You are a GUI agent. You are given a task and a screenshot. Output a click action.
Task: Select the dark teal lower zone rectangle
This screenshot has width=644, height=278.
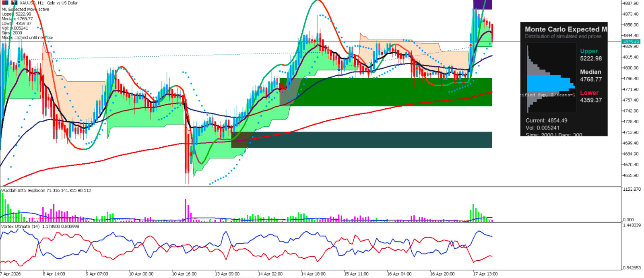tap(361, 140)
